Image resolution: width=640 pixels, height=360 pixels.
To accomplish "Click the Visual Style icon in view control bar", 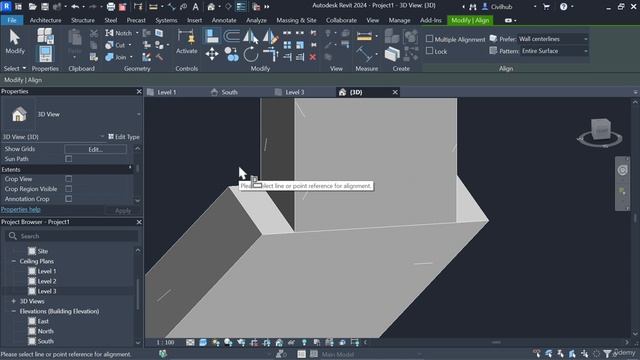I will tap(203, 342).
